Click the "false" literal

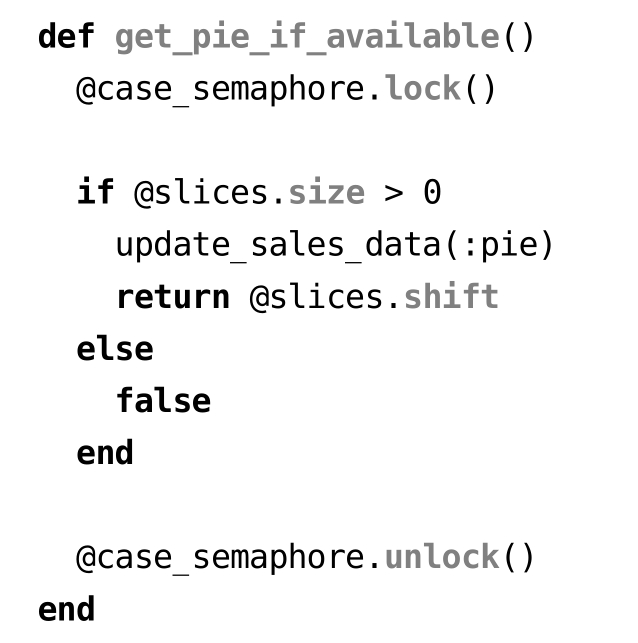coord(163,401)
